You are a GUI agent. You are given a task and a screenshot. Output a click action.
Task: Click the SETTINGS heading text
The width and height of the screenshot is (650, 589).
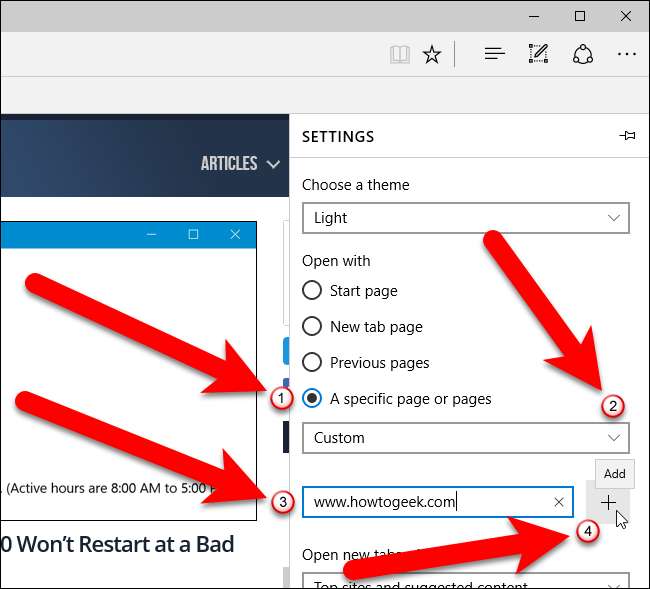[x=338, y=137]
